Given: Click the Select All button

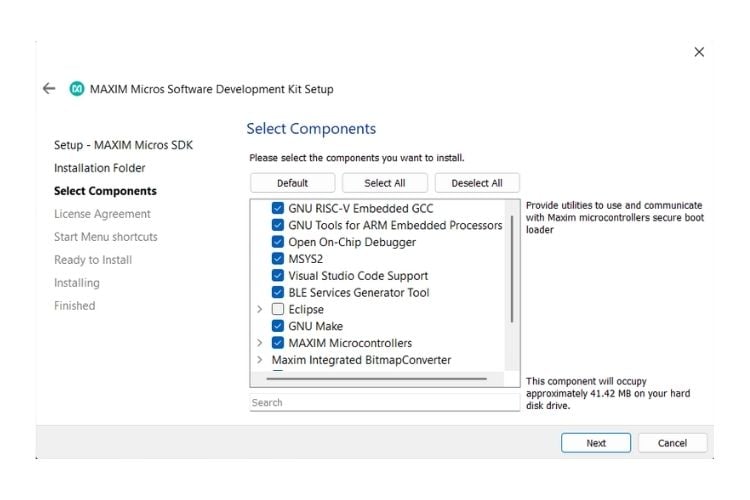Looking at the screenshot, I should coord(385,183).
